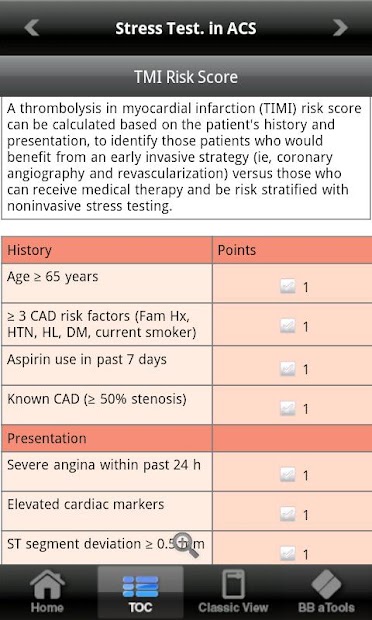Check the ≥ 3 CAD risk factors box
This screenshot has width=372, height=620.
(x=288, y=326)
